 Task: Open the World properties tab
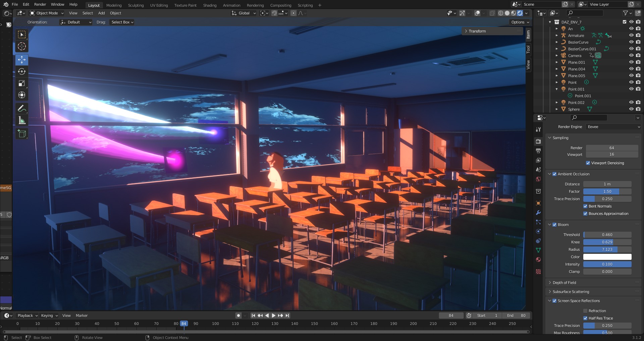538,179
